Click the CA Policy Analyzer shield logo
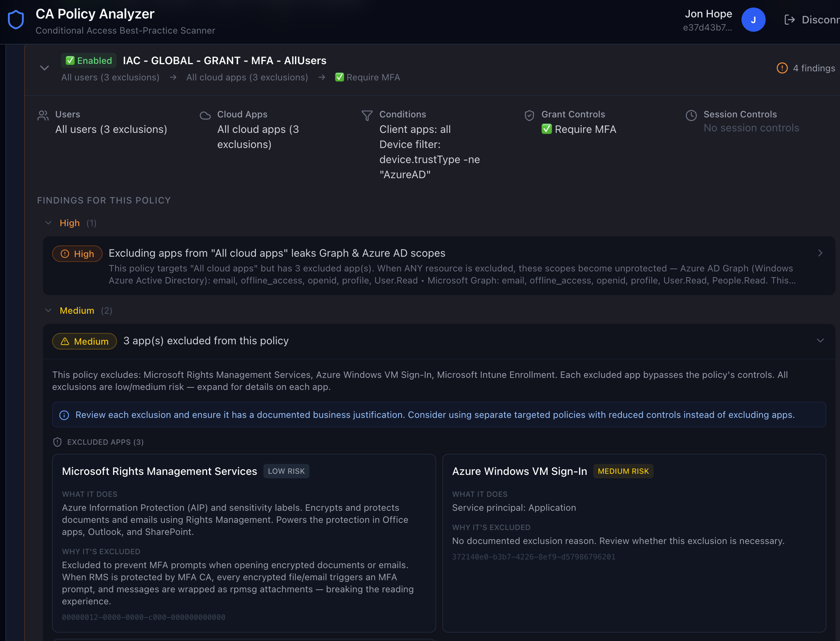The image size is (840, 641). pos(16,20)
